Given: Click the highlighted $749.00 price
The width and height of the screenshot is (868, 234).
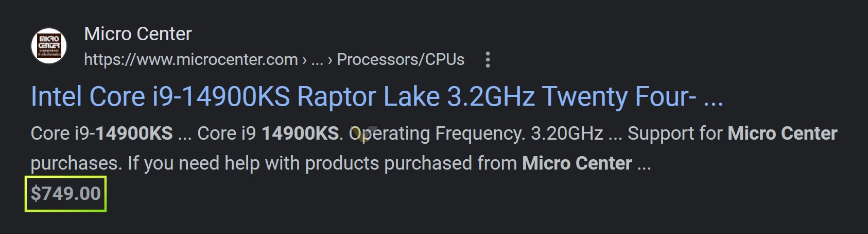Looking at the screenshot, I should (65, 194).
